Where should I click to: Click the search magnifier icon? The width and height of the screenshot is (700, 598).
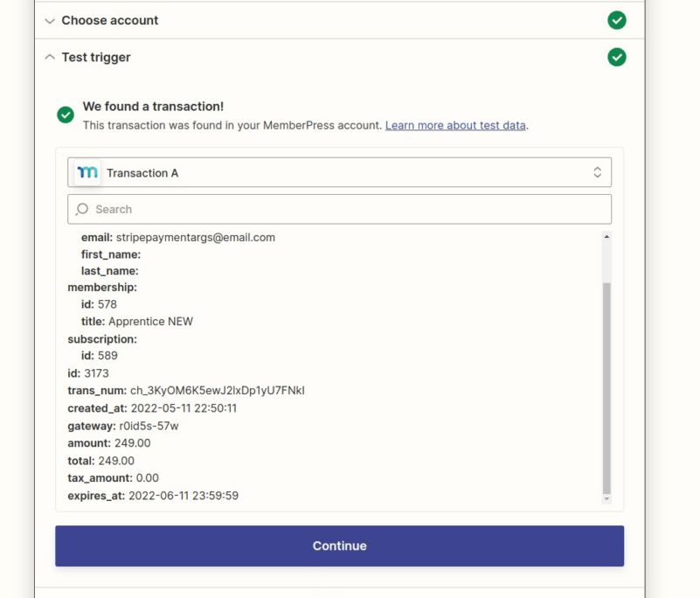81,209
